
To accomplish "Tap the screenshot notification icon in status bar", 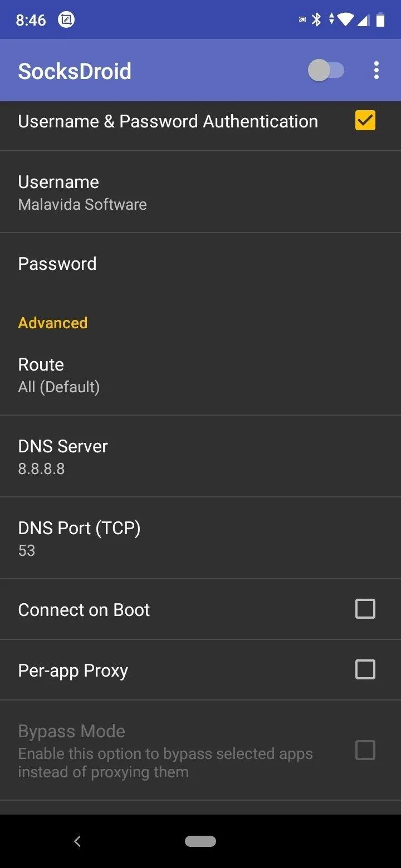I will pyautogui.click(x=66, y=20).
